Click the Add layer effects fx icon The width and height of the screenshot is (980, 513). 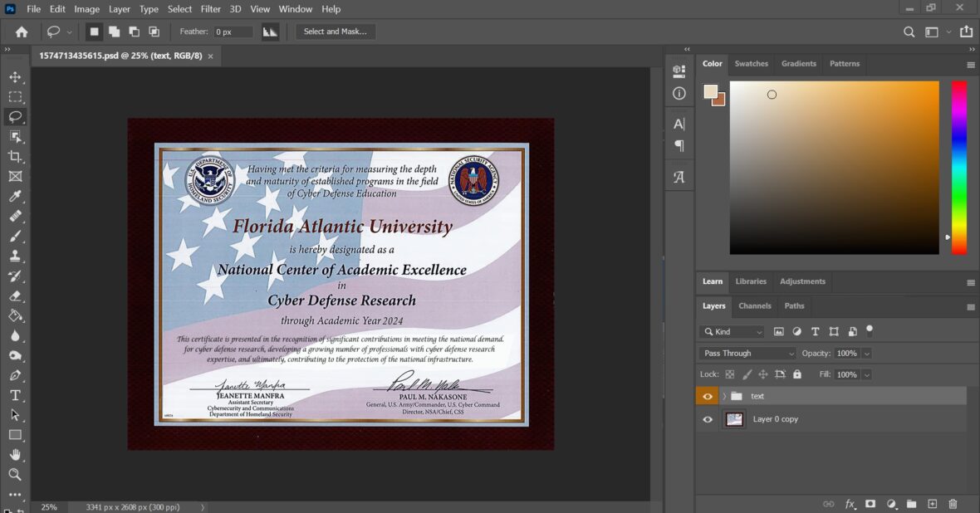pyautogui.click(x=849, y=504)
